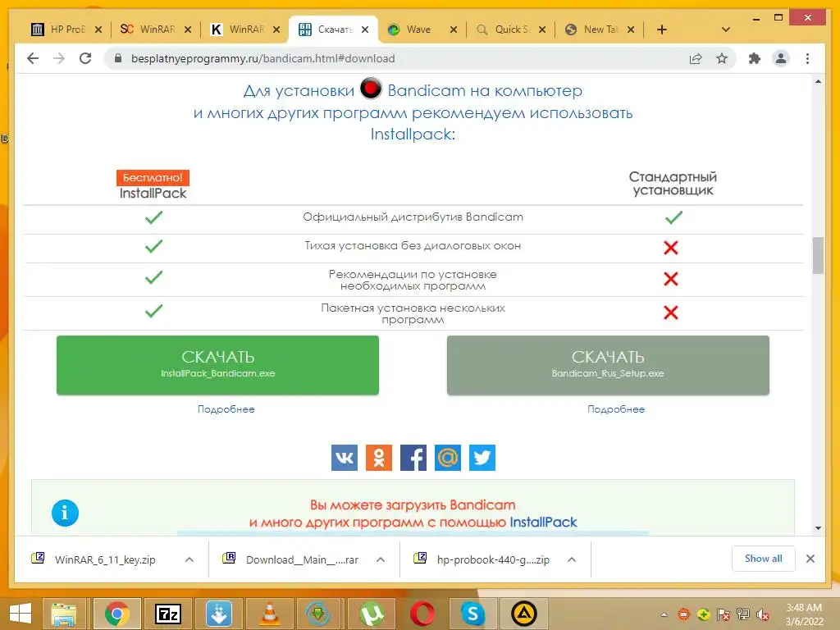This screenshot has height=630, width=840.
Task: Reload the current page
Action: (x=85, y=58)
